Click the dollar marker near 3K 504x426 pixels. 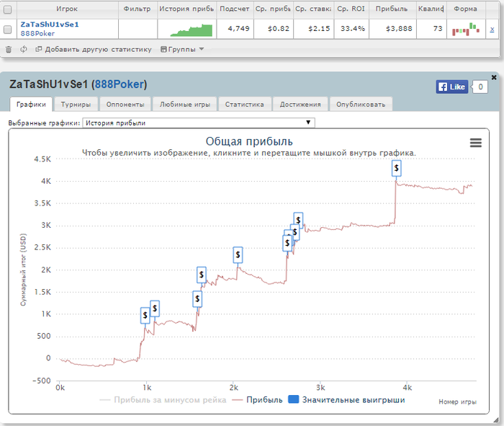click(x=298, y=220)
